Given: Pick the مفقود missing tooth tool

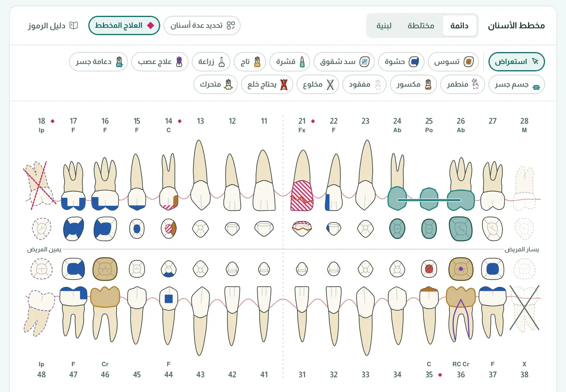Looking at the screenshot, I should pos(365,84).
